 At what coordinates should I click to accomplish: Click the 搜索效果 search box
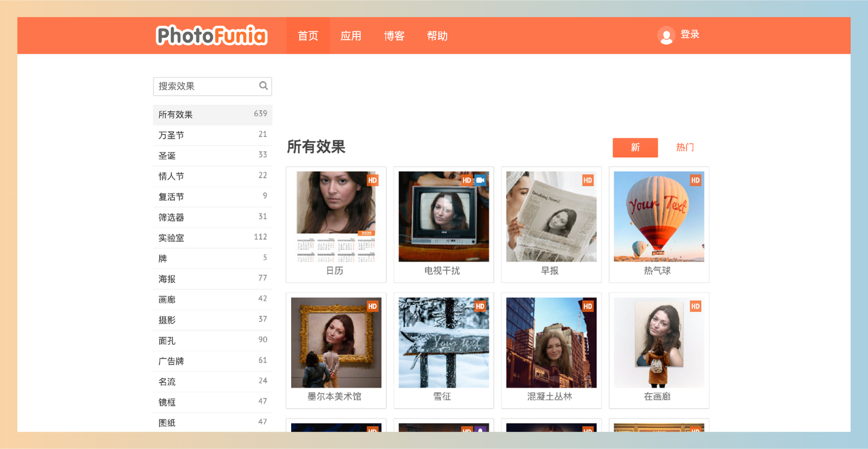tap(205, 86)
